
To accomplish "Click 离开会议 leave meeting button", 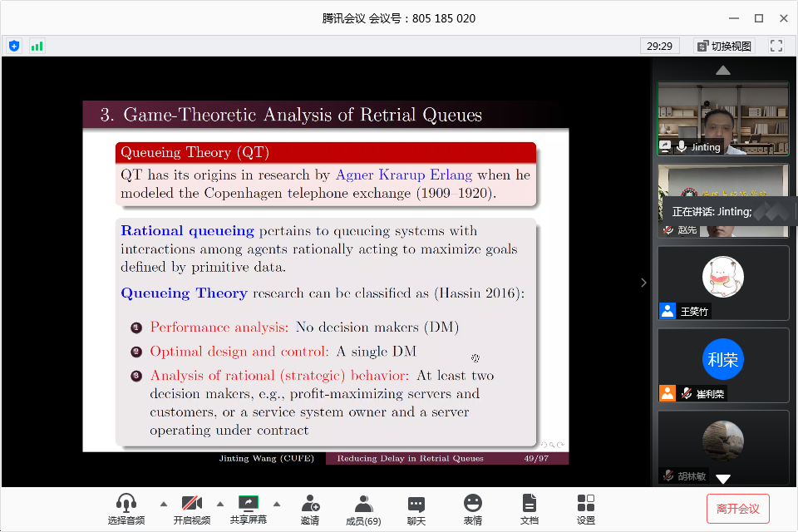I will coord(738,509).
